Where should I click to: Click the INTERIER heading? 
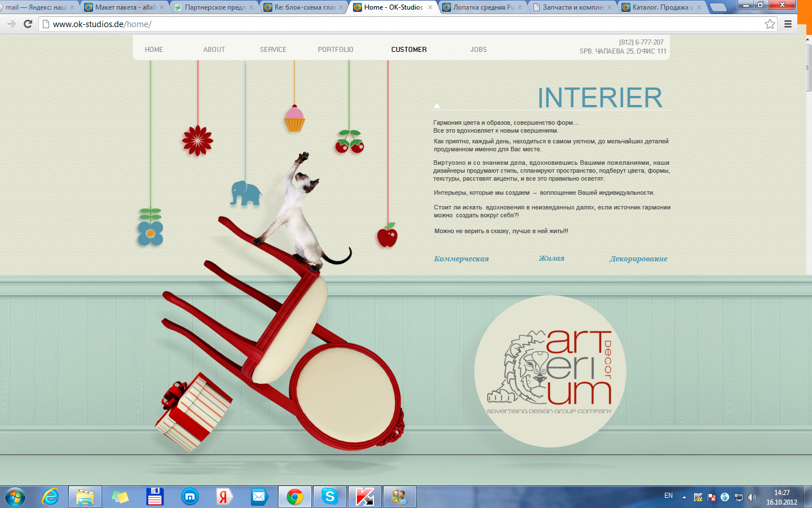coord(600,98)
